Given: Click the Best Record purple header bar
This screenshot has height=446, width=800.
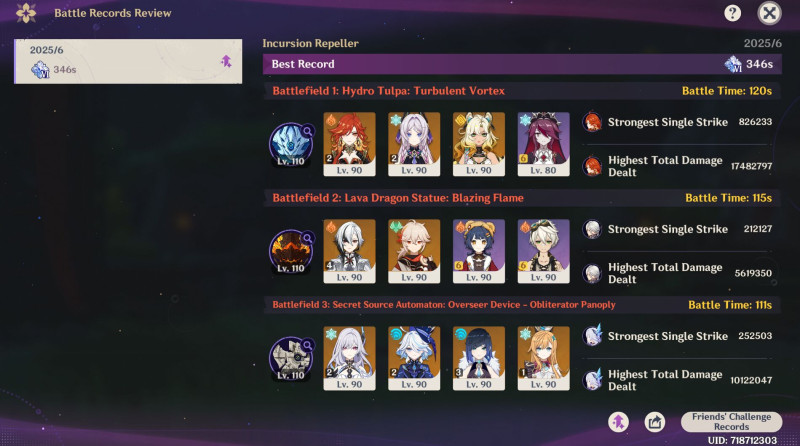Looking at the screenshot, I should [522, 64].
